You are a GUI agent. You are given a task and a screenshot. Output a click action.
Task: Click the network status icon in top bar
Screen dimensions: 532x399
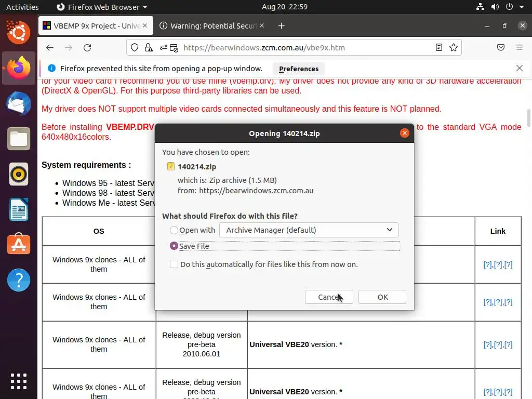point(480,7)
